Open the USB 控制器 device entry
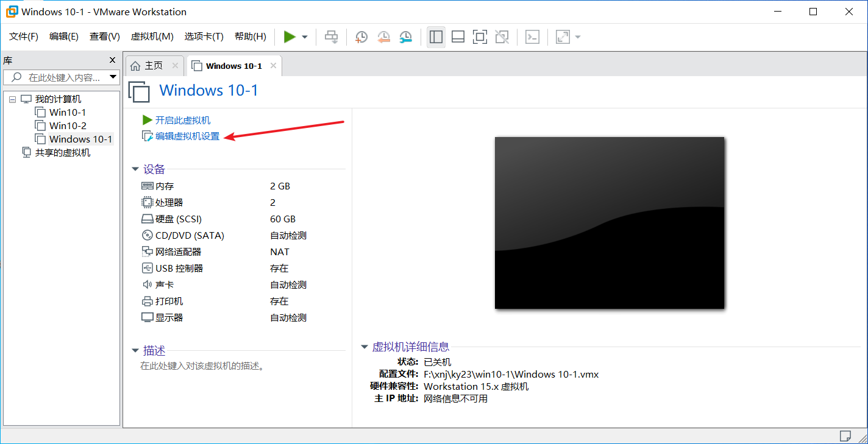This screenshot has width=868, height=444. point(179,269)
